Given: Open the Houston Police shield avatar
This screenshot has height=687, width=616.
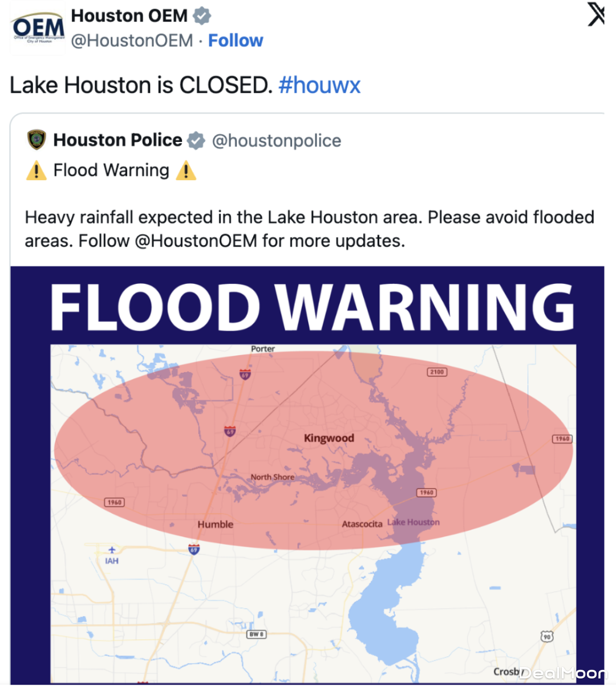Looking at the screenshot, I should point(37,140).
